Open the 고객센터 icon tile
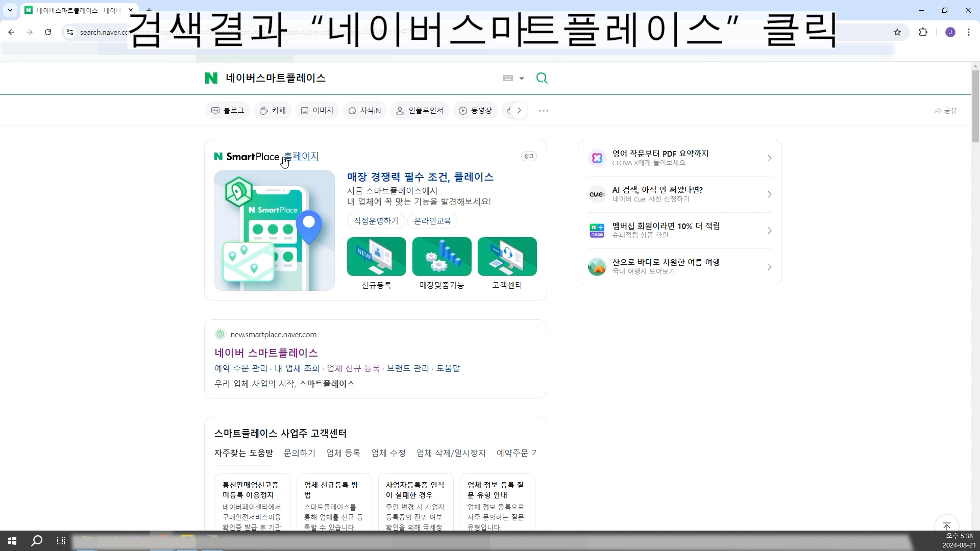Screen dimensions: 980x551 [x=507, y=257]
